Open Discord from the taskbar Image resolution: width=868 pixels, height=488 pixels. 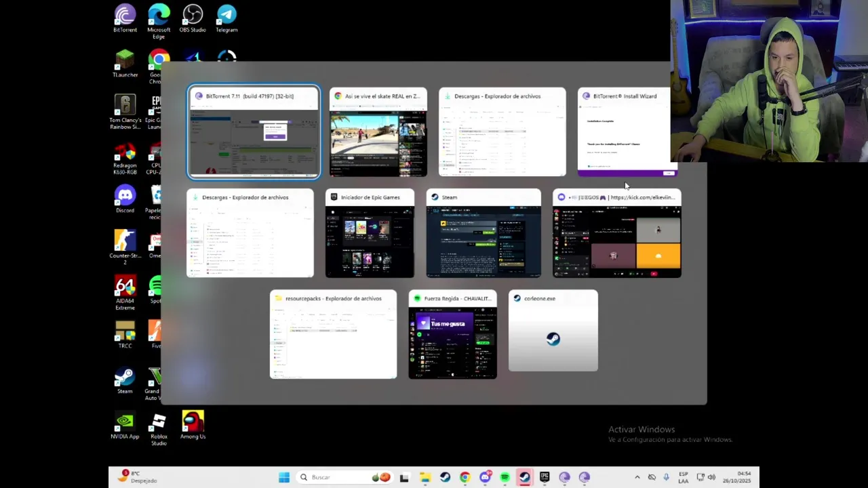click(485, 477)
